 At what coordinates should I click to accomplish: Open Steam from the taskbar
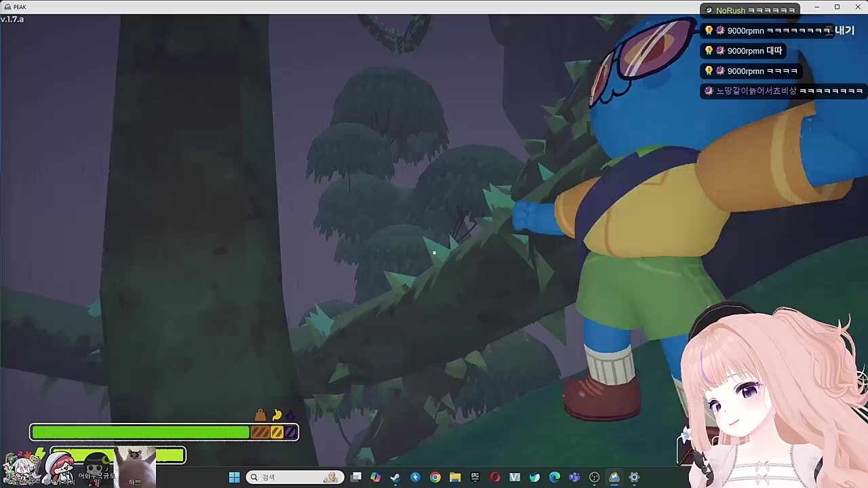tap(395, 477)
